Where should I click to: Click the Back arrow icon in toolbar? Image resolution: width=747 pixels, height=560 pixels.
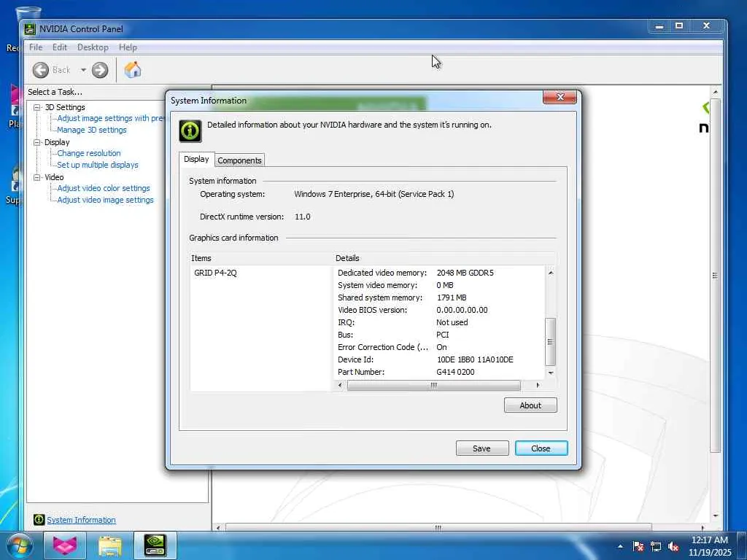coord(41,70)
